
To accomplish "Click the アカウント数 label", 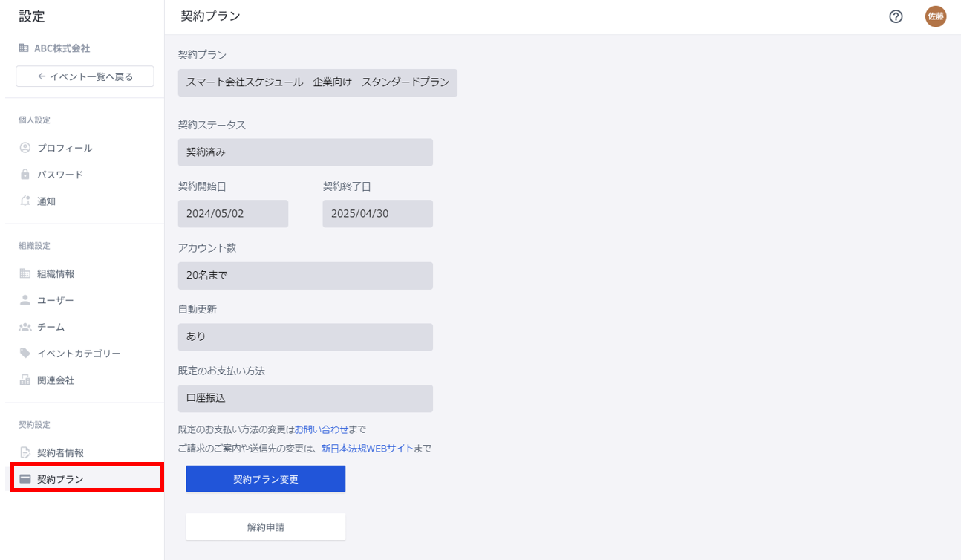I will 207,248.
